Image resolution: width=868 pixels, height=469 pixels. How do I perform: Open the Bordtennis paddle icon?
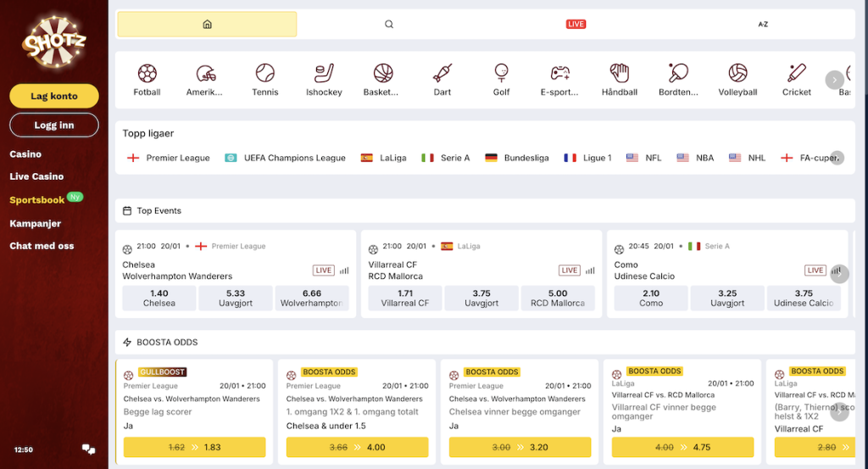(x=678, y=73)
